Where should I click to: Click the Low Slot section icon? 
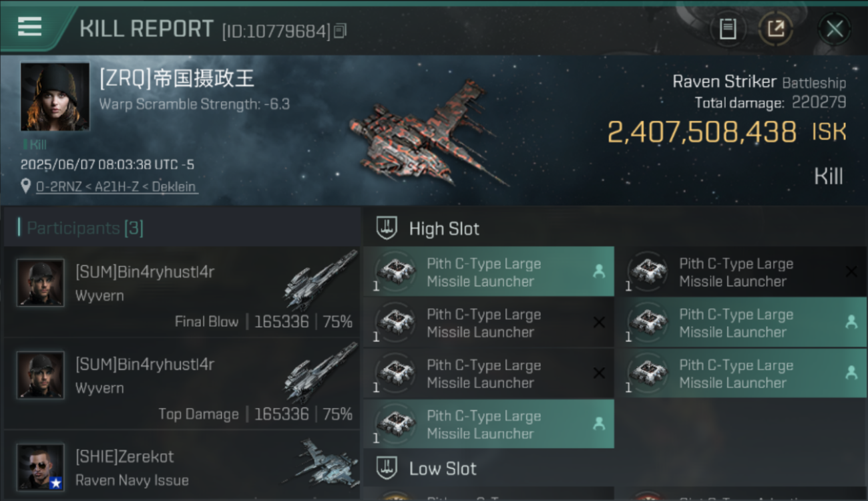(387, 468)
